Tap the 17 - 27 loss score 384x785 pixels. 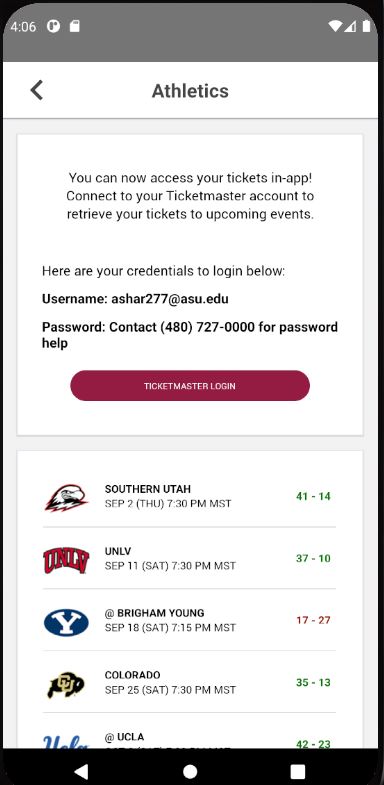tap(313, 620)
